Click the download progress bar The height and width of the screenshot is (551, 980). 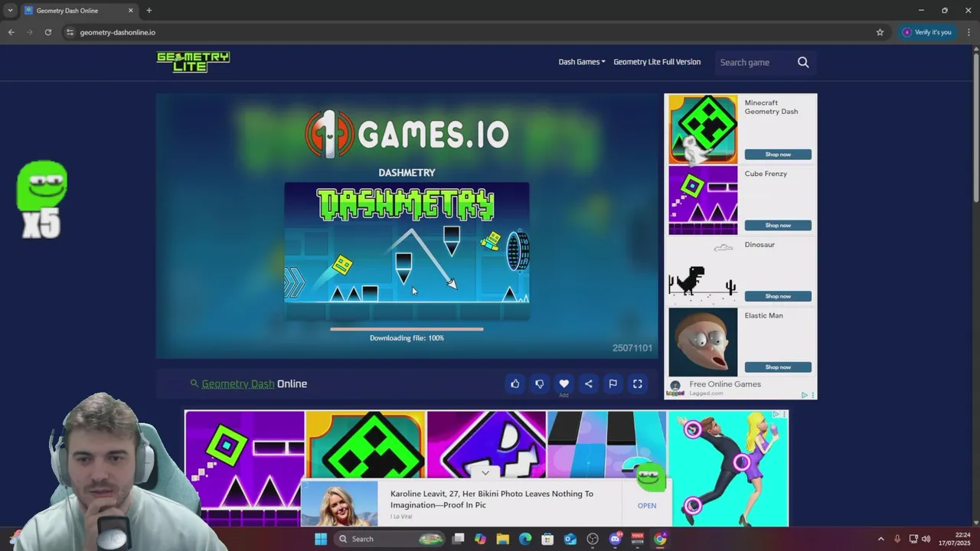(407, 329)
